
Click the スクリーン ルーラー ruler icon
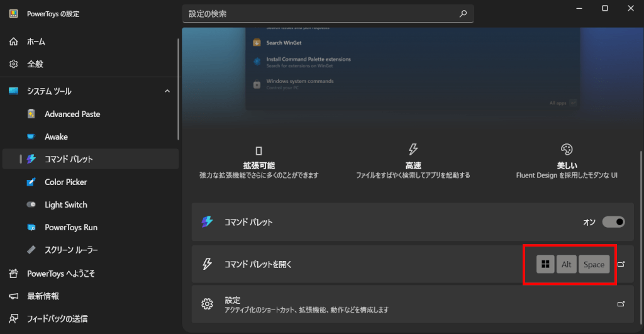click(31, 250)
